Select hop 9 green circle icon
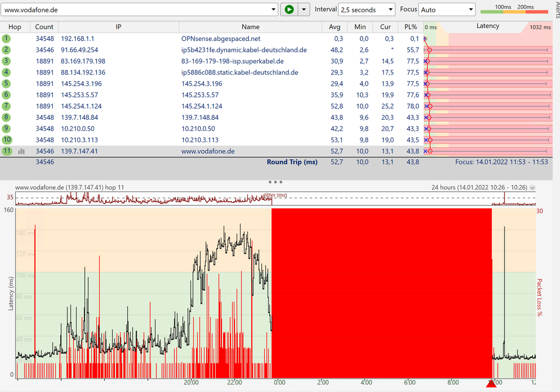The image size is (560, 392). (x=6, y=128)
